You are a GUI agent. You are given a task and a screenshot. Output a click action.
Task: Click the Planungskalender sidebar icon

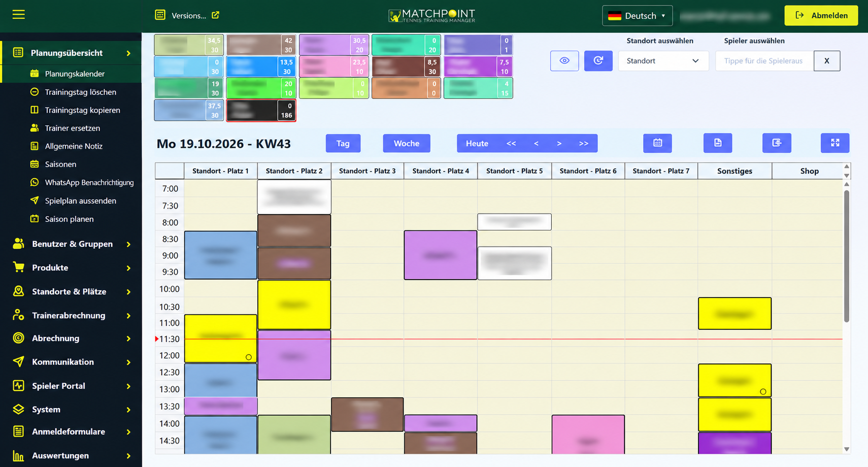click(x=35, y=74)
